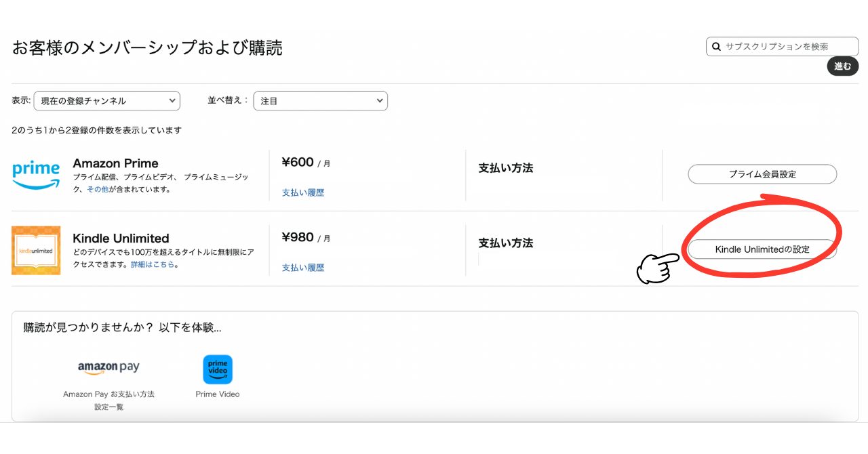View 支払い履歴 for Amazon Prime
868x454 pixels.
point(302,192)
